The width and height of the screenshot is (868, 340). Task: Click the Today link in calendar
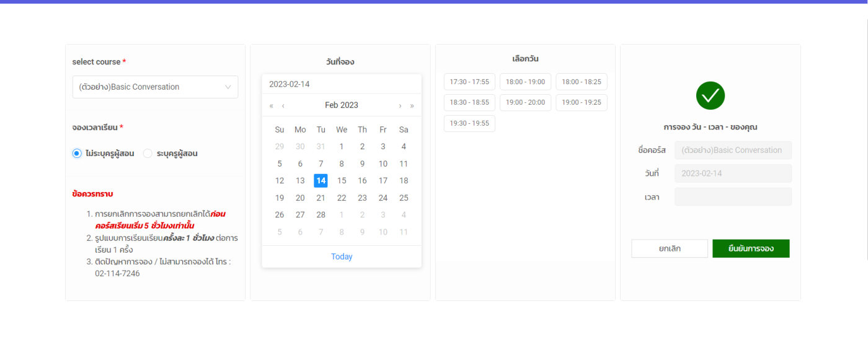pyautogui.click(x=342, y=256)
